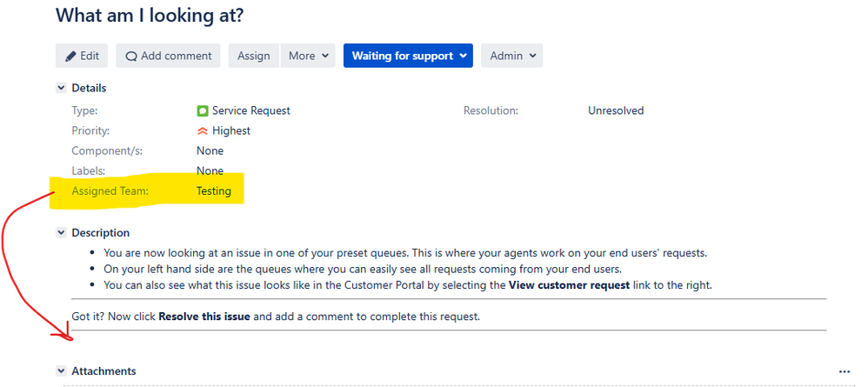The height and width of the screenshot is (387, 868).
Task: Click the Edit button
Action: [82, 56]
